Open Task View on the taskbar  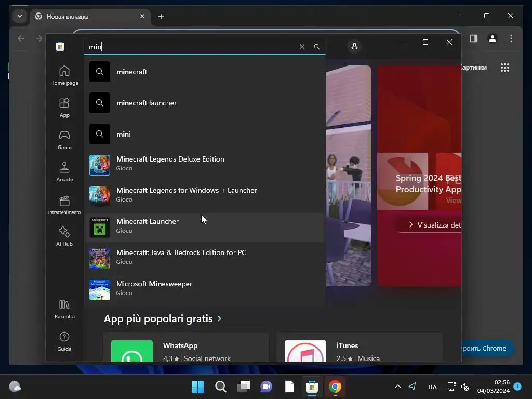[243, 387]
